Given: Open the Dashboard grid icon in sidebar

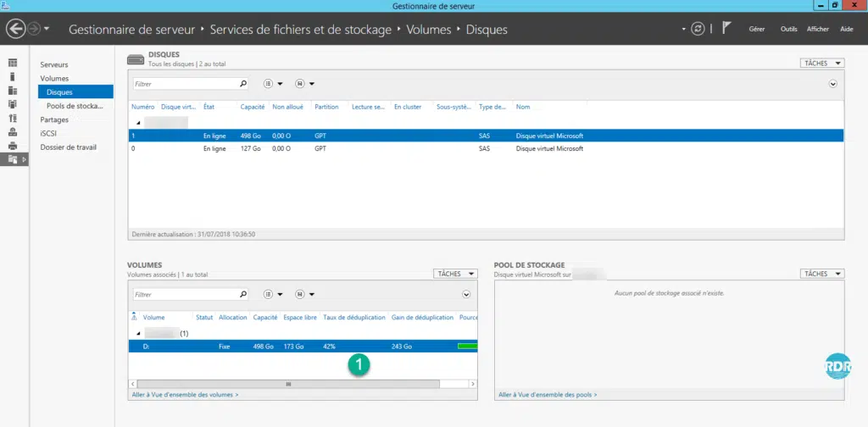Looking at the screenshot, I should 13,63.
